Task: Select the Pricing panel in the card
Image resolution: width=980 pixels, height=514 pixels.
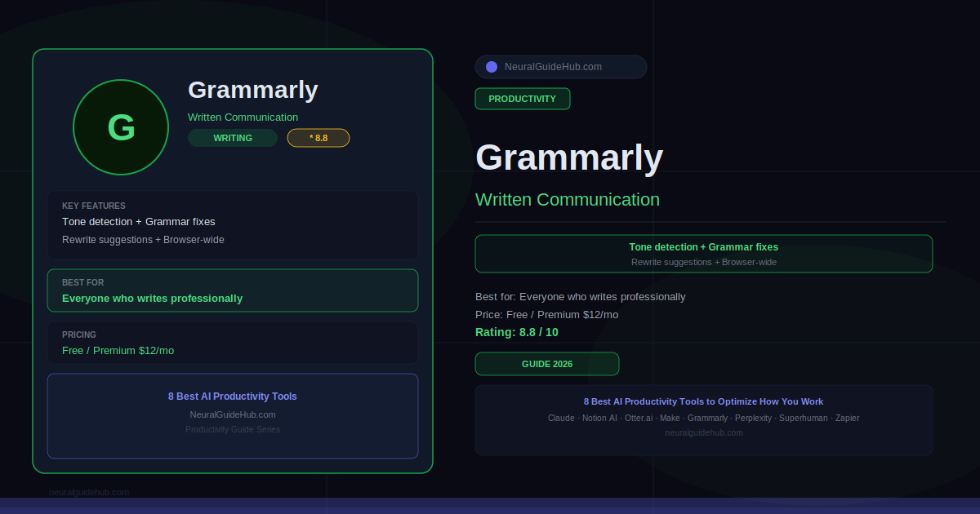Action: (233, 343)
